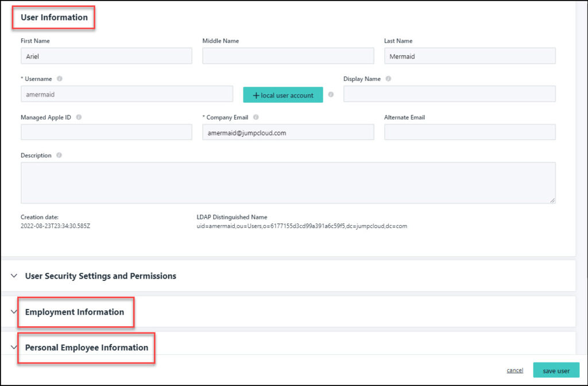Click the info icon beside Company Email

point(256,117)
